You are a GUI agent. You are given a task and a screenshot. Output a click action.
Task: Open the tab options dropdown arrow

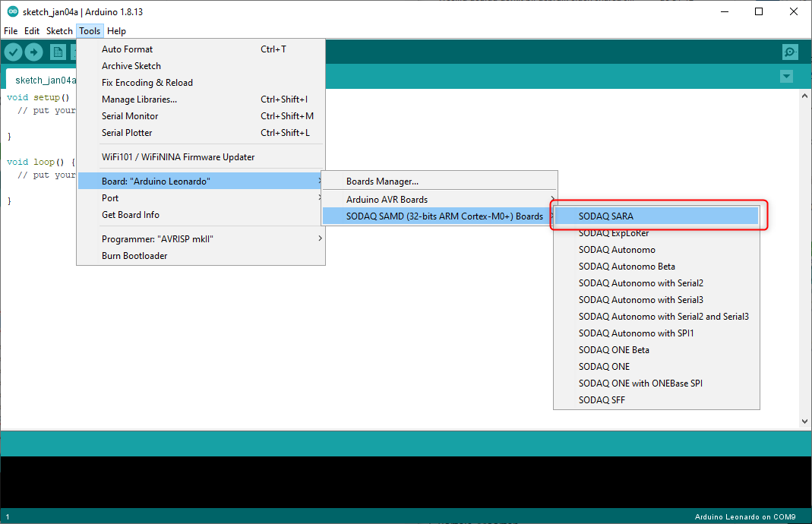[786, 77]
